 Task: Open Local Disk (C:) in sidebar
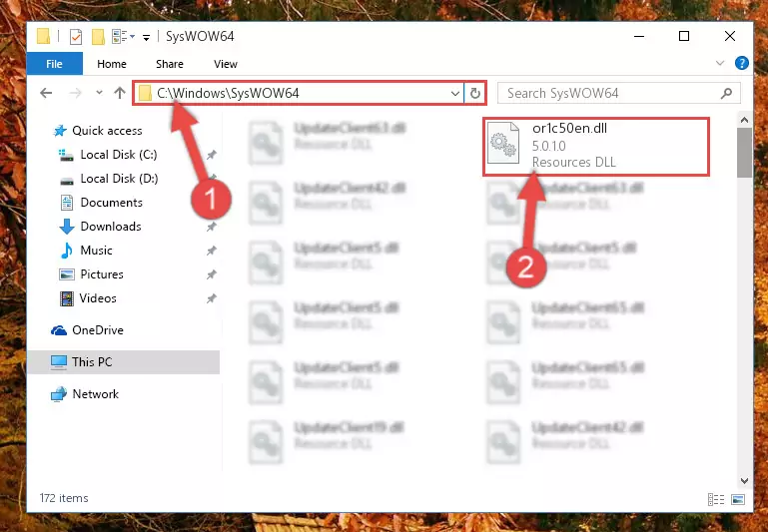click(119, 155)
